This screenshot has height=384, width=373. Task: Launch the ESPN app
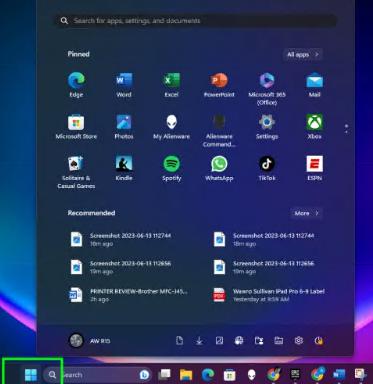(x=314, y=168)
